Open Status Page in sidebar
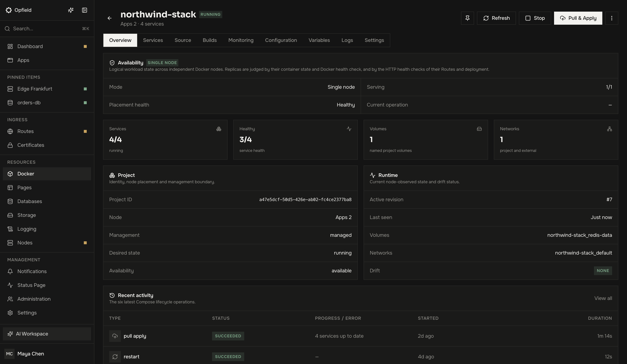 pos(47,285)
